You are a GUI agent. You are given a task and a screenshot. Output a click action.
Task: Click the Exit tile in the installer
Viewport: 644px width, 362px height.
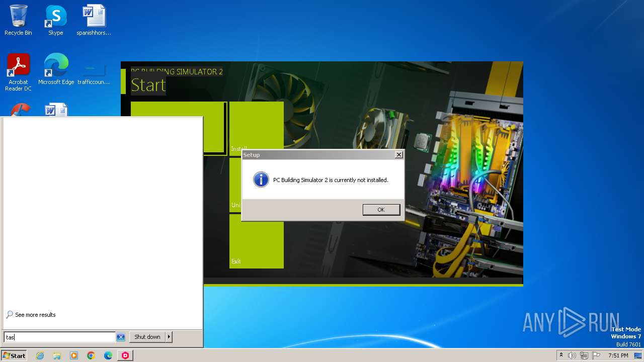(x=257, y=241)
